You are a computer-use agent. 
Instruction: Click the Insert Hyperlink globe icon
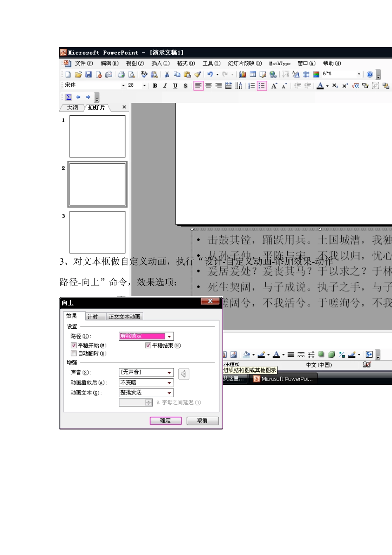[x=273, y=74]
